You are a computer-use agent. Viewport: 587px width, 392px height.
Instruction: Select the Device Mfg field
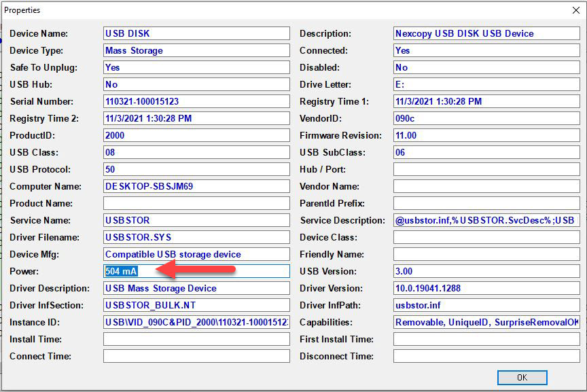[x=197, y=254]
